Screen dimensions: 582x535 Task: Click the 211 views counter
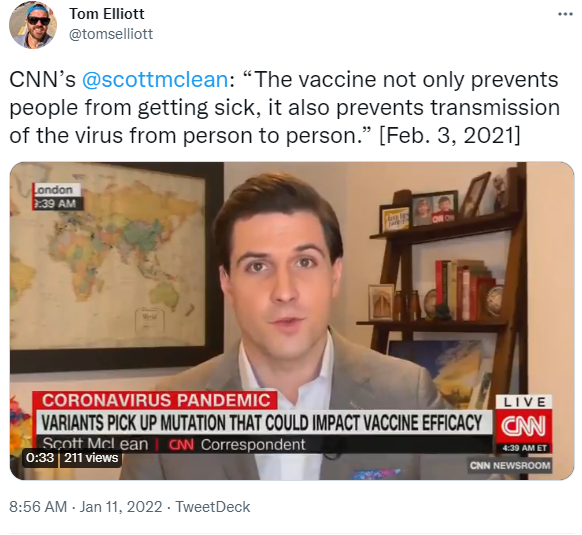pyautogui.click(x=91, y=457)
